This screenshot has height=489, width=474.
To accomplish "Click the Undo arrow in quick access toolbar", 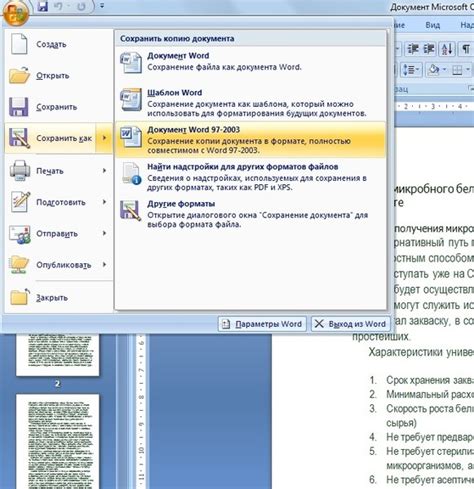I will (x=59, y=6).
